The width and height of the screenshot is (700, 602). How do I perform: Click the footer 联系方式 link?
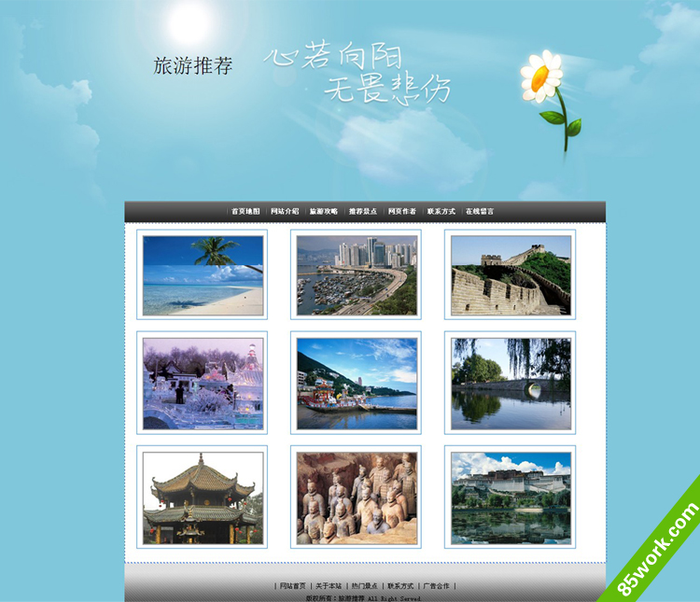(x=400, y=586)
